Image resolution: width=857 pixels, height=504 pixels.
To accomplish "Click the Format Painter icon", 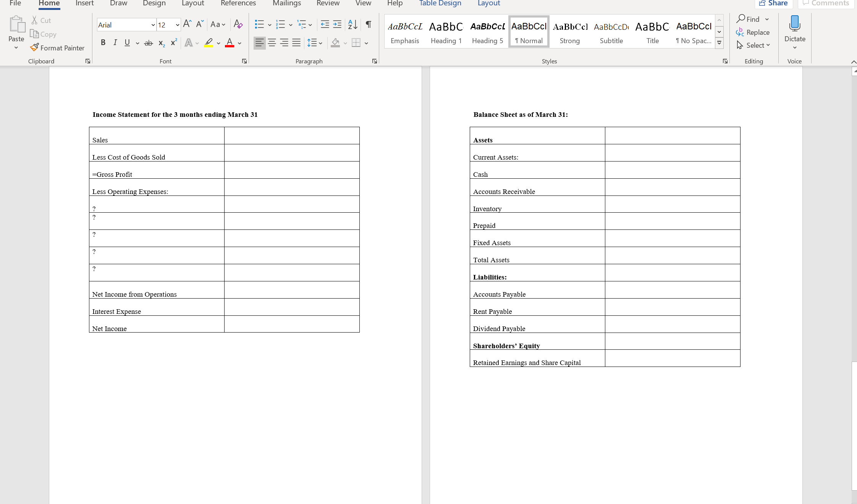I will 34,48.
